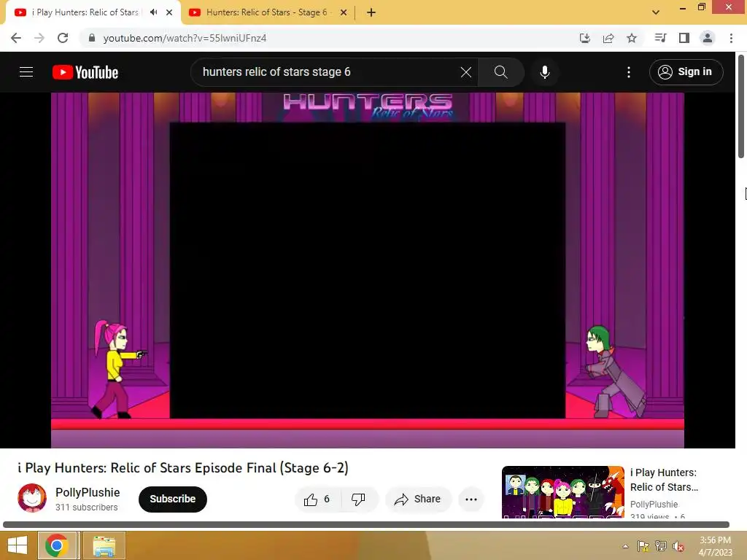Open media control icon in toolbar
This screenshot has width=747, height=560.
tap(660, 38)
